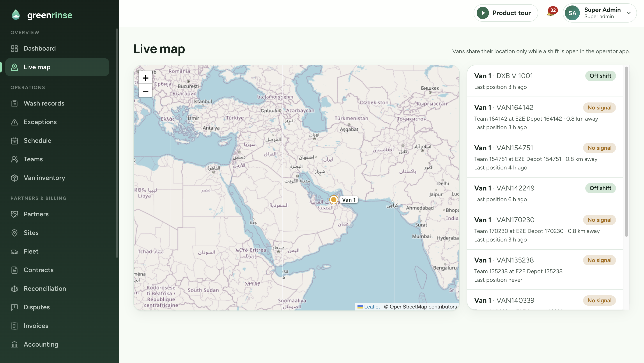Click the Fleet car icon
Screen dimensions: 644x363
coord(14,252)
